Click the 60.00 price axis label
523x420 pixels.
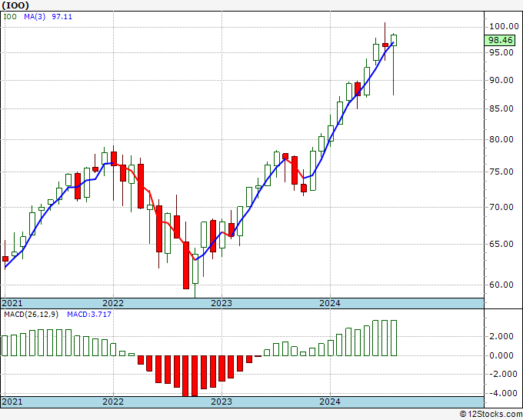click(501, 285)
